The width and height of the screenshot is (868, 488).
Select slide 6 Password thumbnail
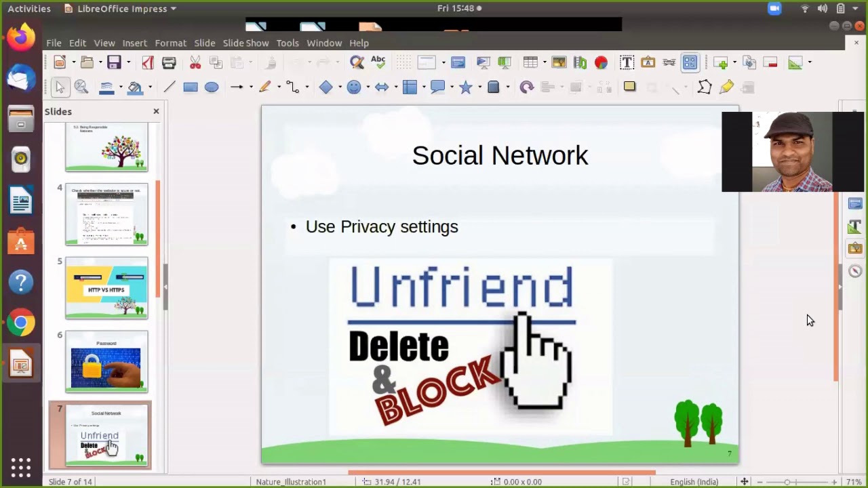click(x=106, y=362)
